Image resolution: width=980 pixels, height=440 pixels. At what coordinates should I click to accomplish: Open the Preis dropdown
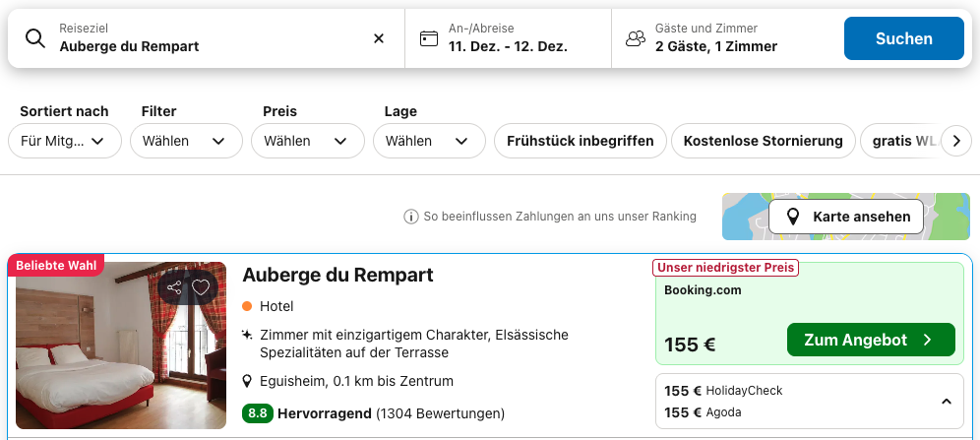tap(307, 141)
